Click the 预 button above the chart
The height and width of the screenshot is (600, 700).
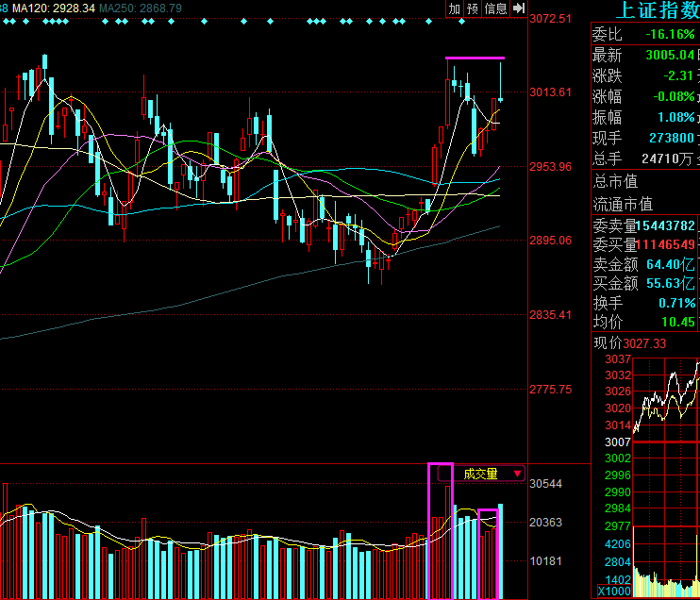pyautogui.click(x=473, y=8)
